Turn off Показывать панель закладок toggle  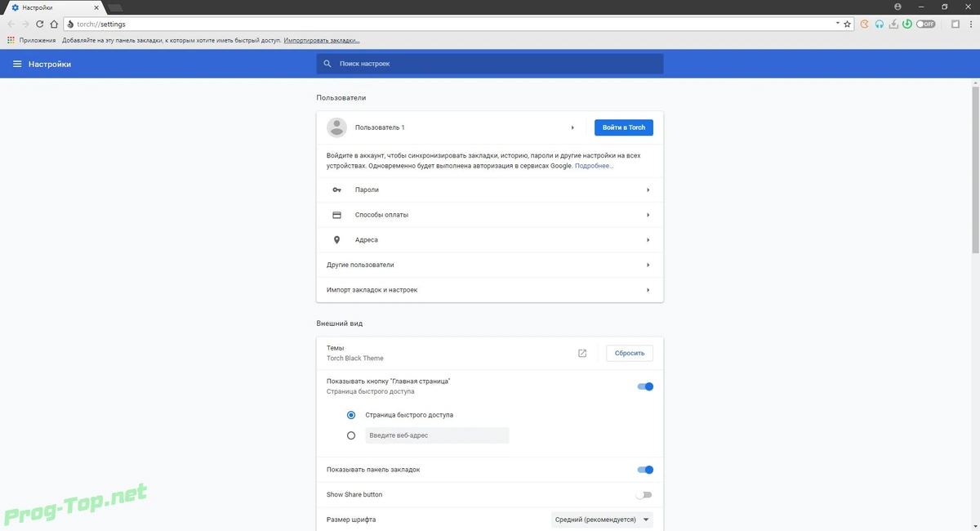[x=645, y=470]
